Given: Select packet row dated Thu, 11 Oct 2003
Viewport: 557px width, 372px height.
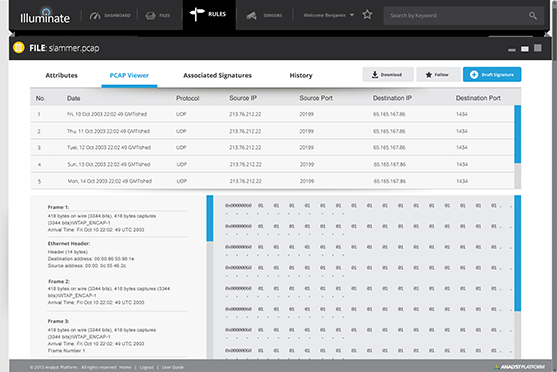Looking at the screenshot, I should coord(272,131).
